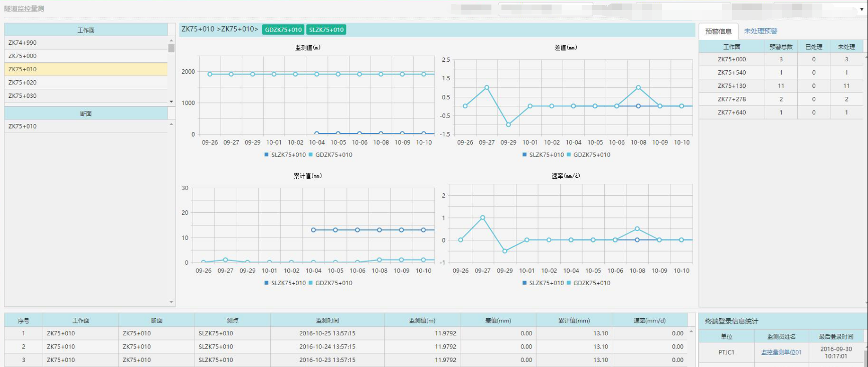The width and height of the screenshot is (868, 367).
Task: Click the 预警总数 column header
Action: pyautogui.click(x=781, y=47)
